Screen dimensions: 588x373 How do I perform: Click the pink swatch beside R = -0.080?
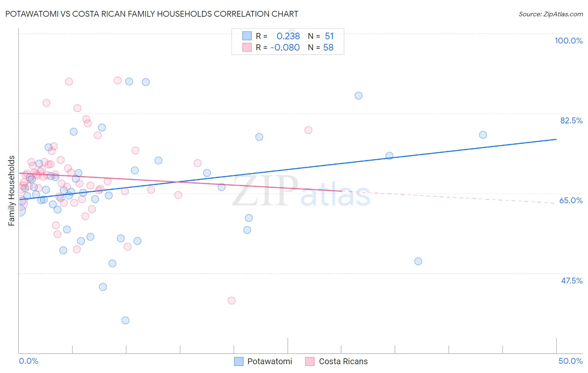(247, 47)
